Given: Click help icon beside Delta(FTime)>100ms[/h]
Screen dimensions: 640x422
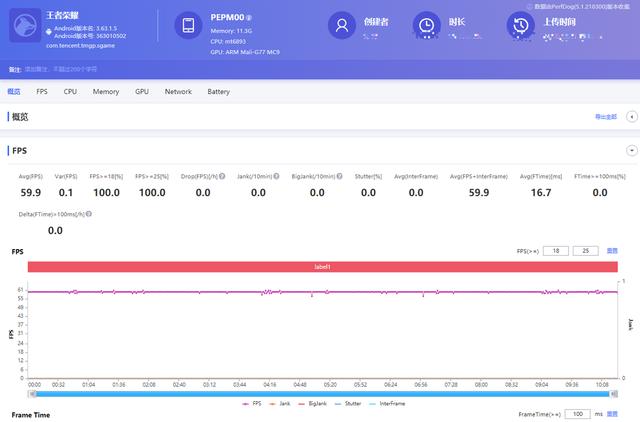Looking at the screenshot, I should tap(89, 214).
